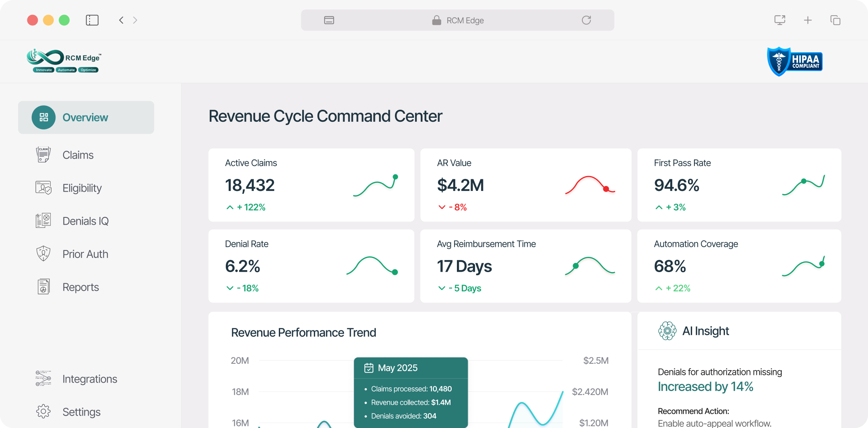Click the Integrations icon in sidebar
Screen dimensions: 868x428
point(43,379)
